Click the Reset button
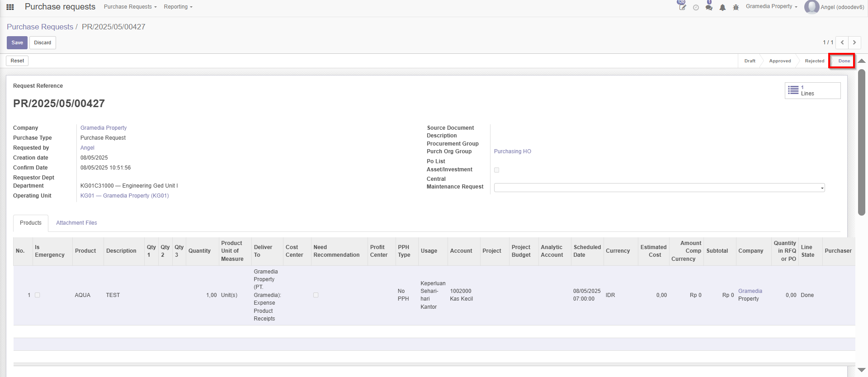Viewport: 868px width, 377px height. pos(17,61)
